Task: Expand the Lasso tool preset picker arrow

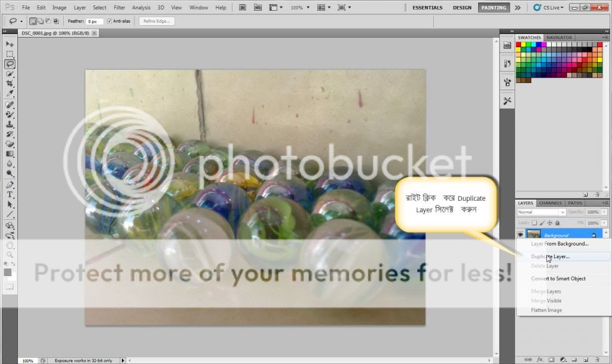Action: (22, 21)
